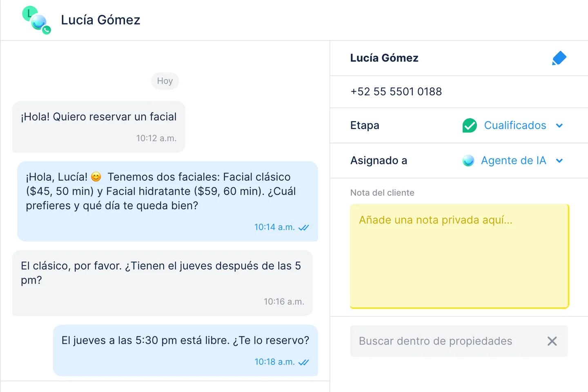Viewport: 588px width, 392px height.
Task: Click message ¡Hola! Quiero reservar un facial
Action: [x=99, y=127]
